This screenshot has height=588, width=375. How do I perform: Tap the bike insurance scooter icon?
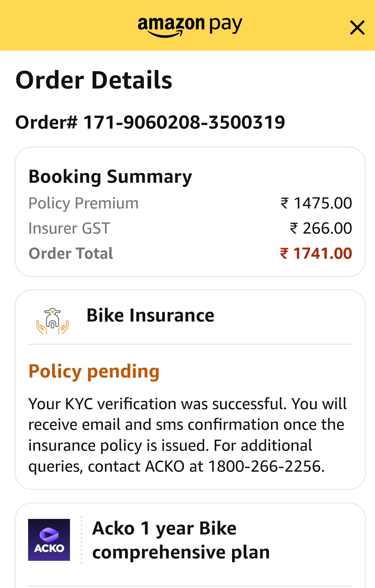53,321
